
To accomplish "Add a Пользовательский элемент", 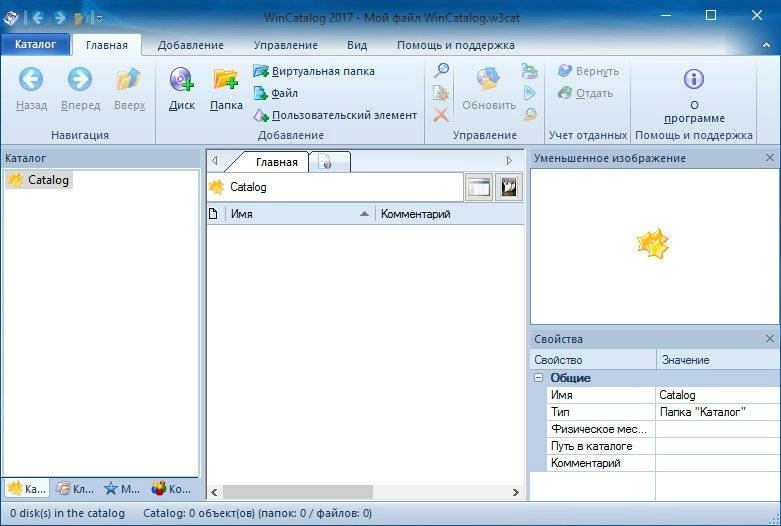I will [x=335, y=115].
